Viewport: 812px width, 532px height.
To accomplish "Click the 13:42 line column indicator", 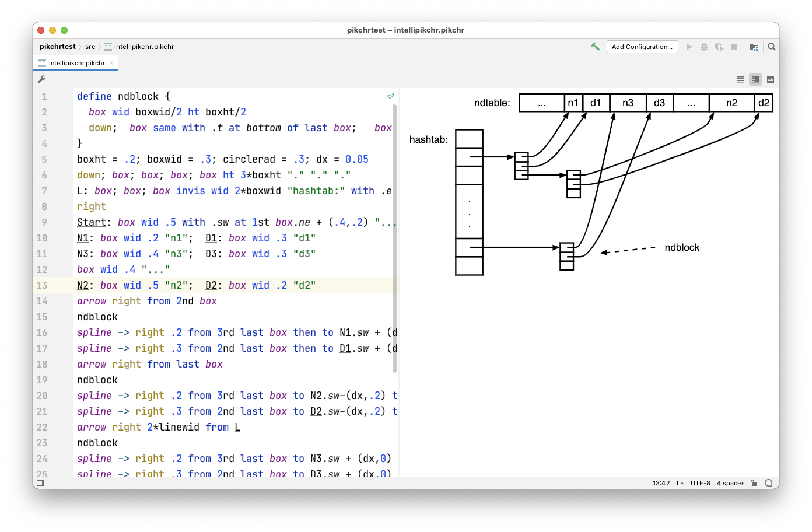I will 661,483.
